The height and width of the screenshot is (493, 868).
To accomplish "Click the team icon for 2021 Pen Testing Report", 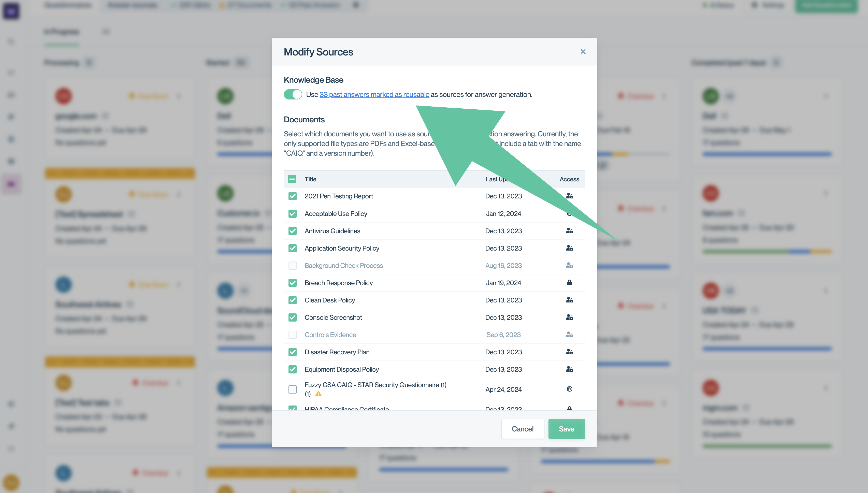I will pyautogui.click(x=569, y=196).
